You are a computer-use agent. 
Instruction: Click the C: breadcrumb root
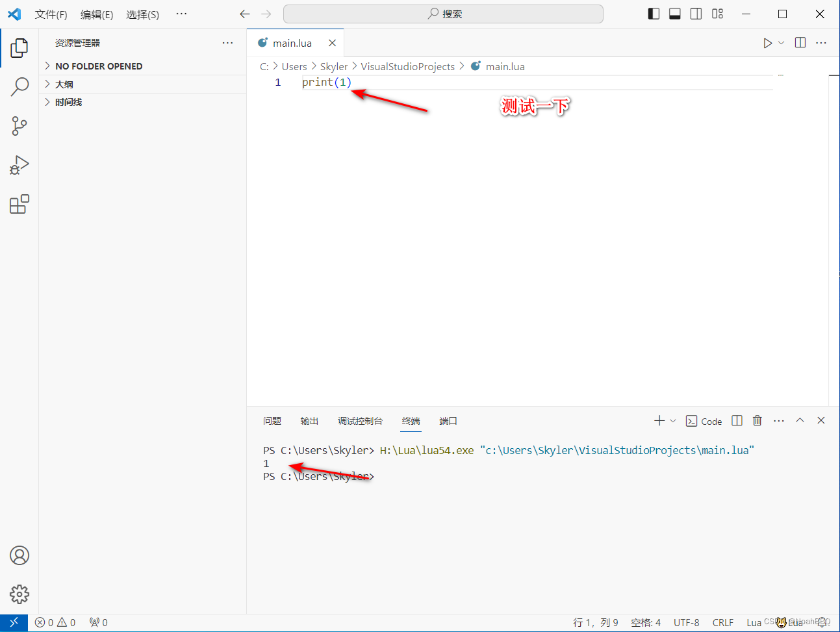[x=264, y=66]
